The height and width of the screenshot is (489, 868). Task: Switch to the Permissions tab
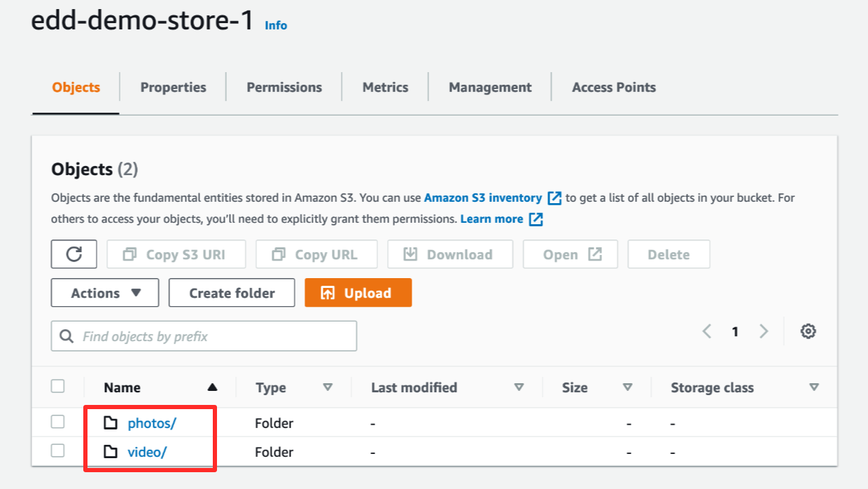tap(284, 87)
